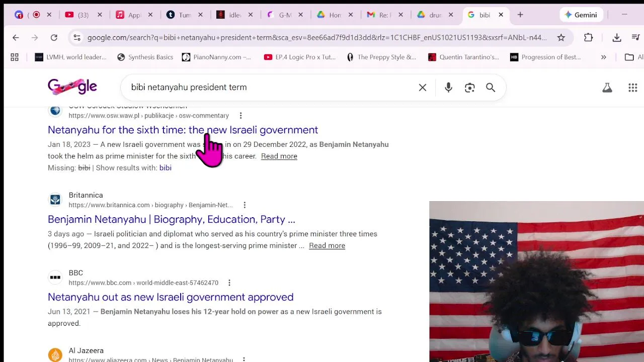Click the BBC site favicon
This screenshot has width=644, height=362.
[x=55, y=278]
